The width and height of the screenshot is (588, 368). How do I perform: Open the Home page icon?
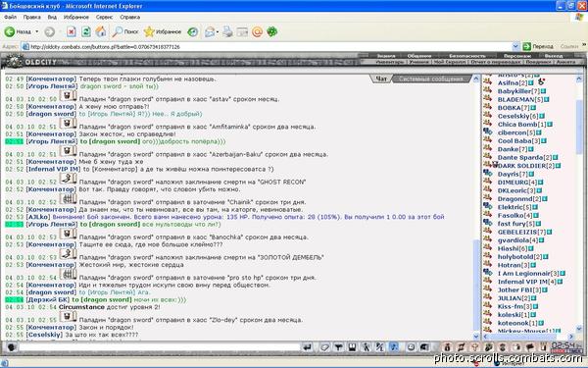(101, 32)
